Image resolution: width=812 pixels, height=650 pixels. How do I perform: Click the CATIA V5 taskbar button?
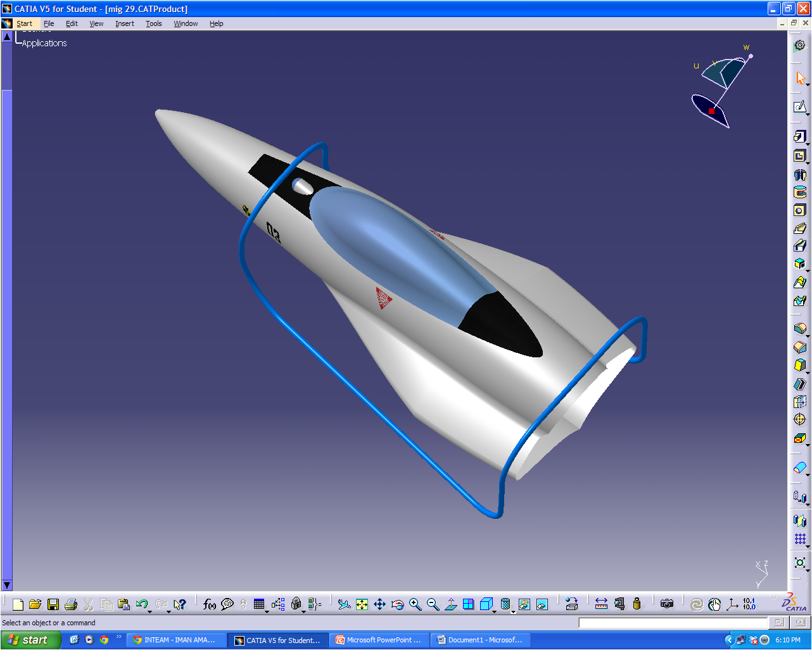click(x=279, y=640)
